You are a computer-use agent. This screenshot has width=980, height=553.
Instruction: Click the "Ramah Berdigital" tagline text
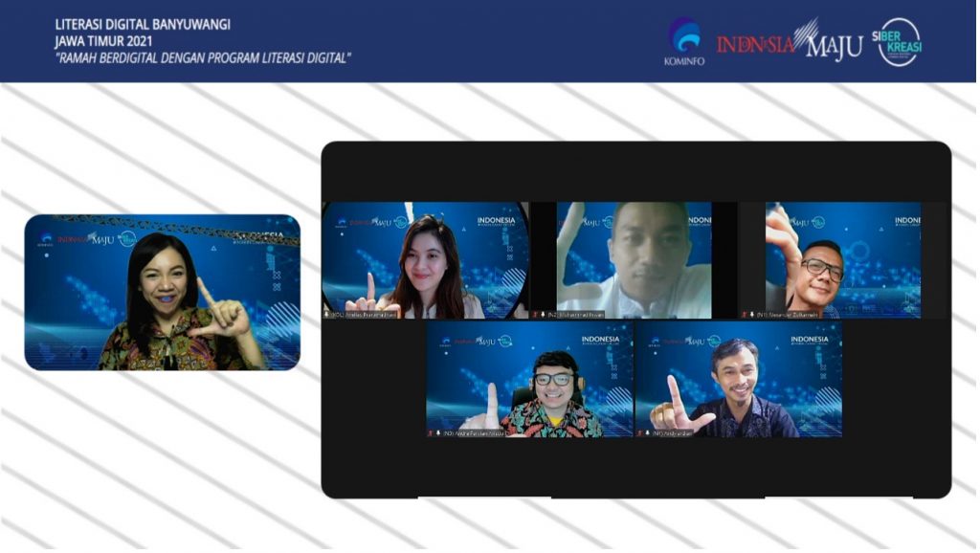(x=203, y=58)
